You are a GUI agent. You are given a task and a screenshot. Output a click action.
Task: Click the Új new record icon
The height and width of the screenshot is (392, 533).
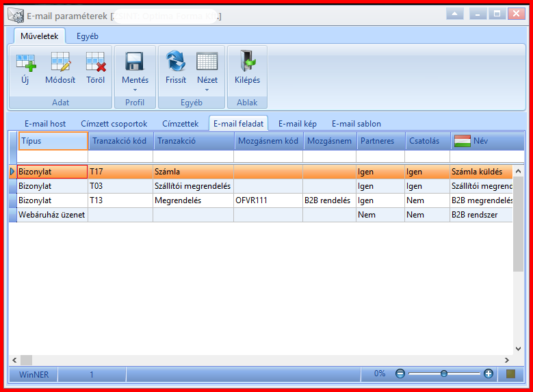pos(26,62)
